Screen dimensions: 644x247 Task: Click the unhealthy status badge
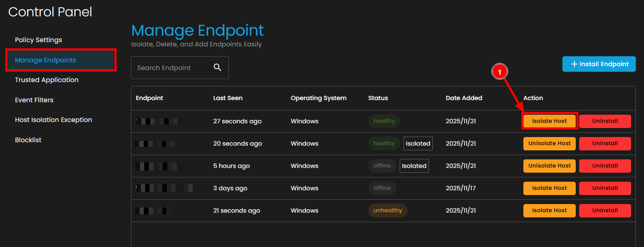pyautogui.click(x=388, y=210)
